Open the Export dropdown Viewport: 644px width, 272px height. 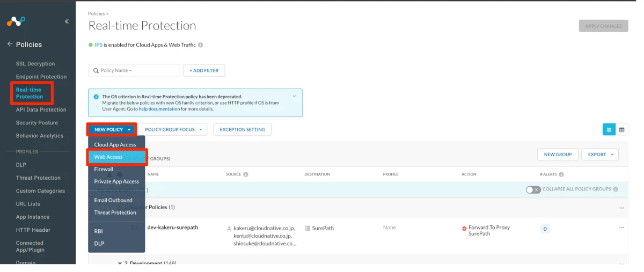coord(599,155)
